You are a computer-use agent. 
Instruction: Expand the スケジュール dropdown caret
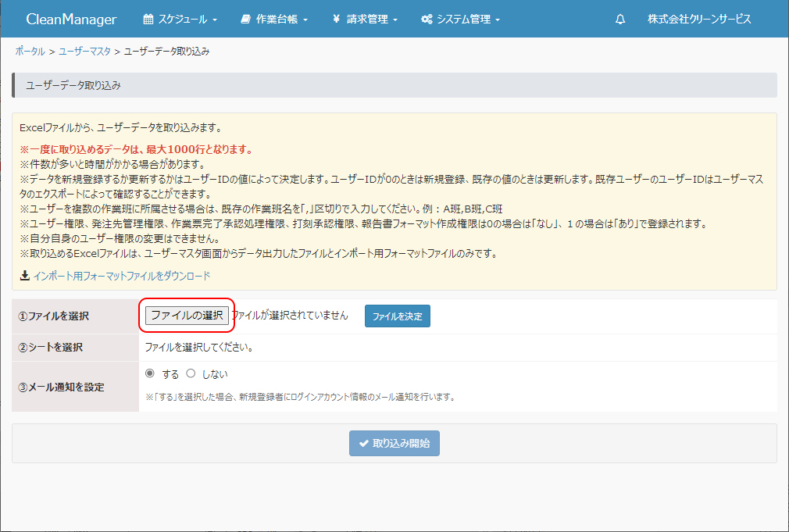coord(215,20)
